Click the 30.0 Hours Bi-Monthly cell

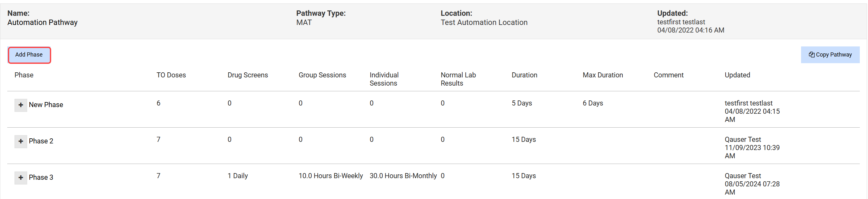(403, 176)
